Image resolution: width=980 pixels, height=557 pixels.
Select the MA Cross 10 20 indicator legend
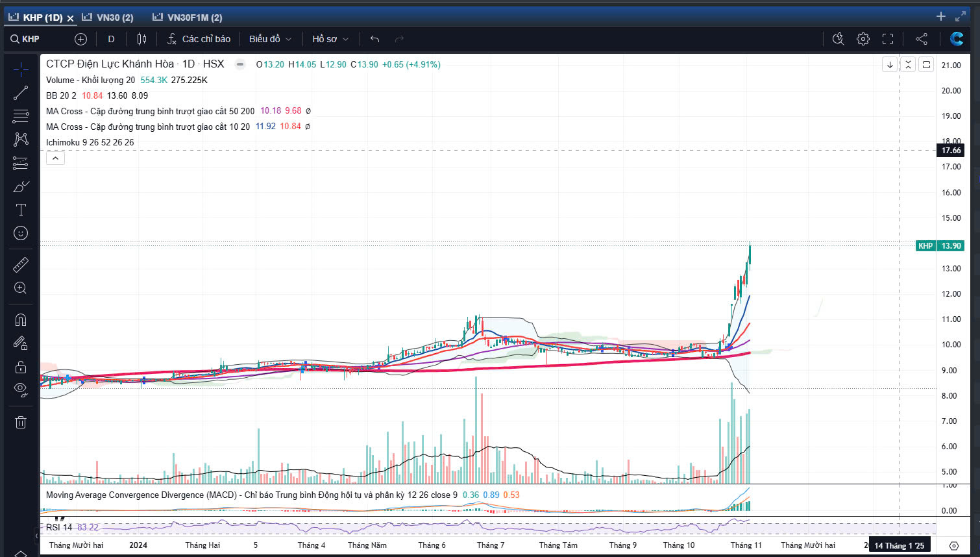pos(148,127)
